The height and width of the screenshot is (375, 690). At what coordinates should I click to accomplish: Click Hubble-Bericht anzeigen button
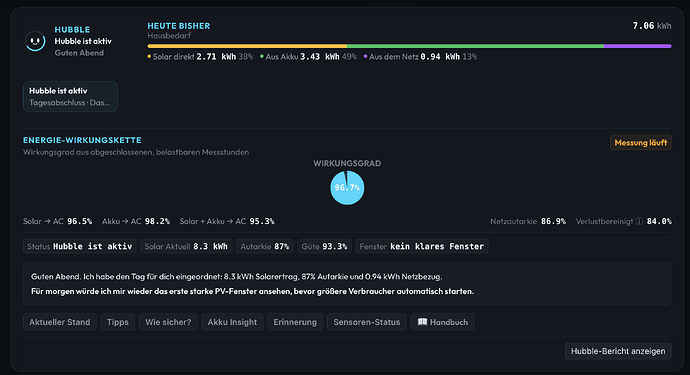click(x=618, y=351)
